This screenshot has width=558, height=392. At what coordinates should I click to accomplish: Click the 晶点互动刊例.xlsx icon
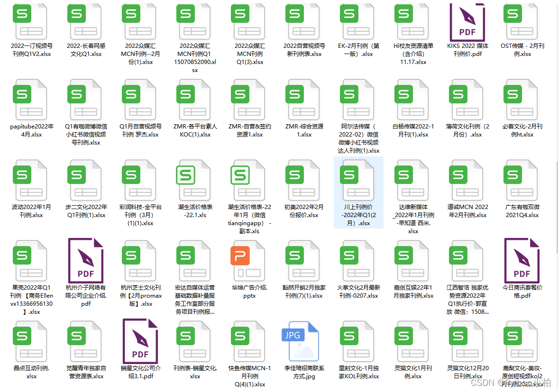(30, 341)
